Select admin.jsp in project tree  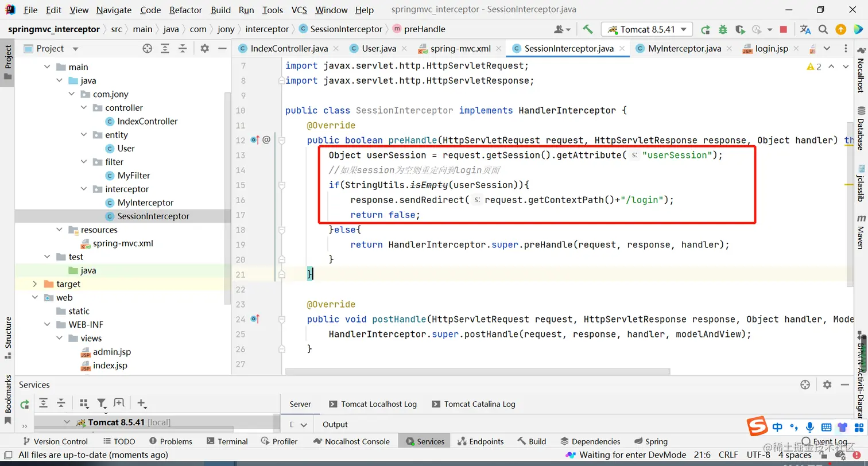point(112,352)
